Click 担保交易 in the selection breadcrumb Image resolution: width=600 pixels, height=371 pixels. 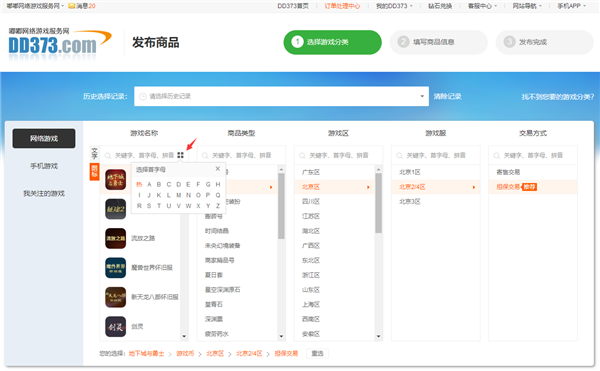286,353
